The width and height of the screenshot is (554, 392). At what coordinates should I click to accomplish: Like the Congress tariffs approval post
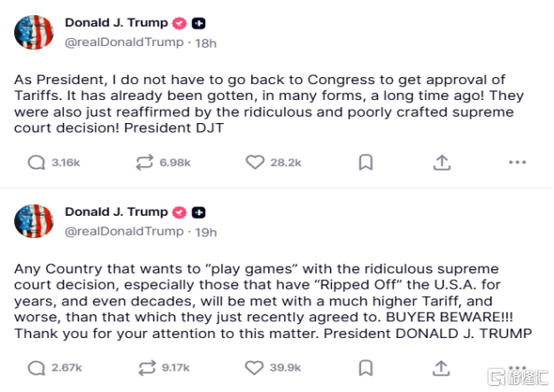pos(255,162)
